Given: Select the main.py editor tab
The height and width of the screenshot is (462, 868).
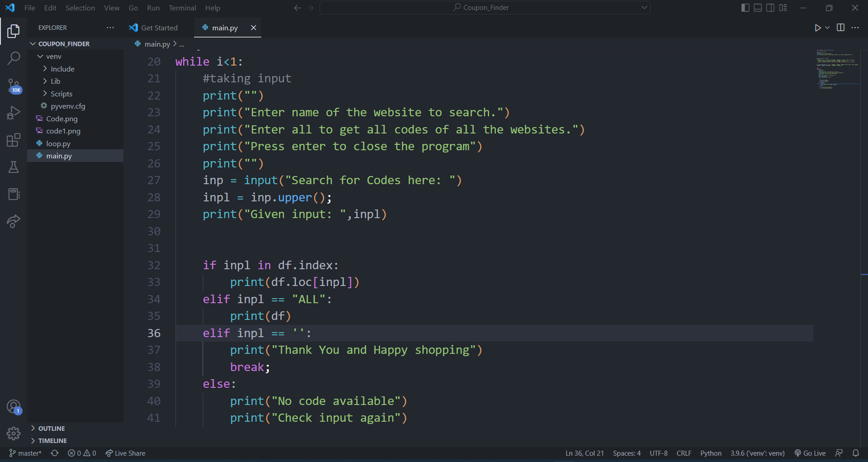Looking at the screenshot, I should pos(224,28).
